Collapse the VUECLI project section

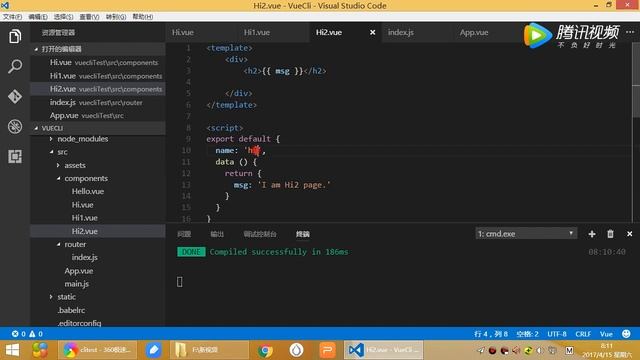98,128
